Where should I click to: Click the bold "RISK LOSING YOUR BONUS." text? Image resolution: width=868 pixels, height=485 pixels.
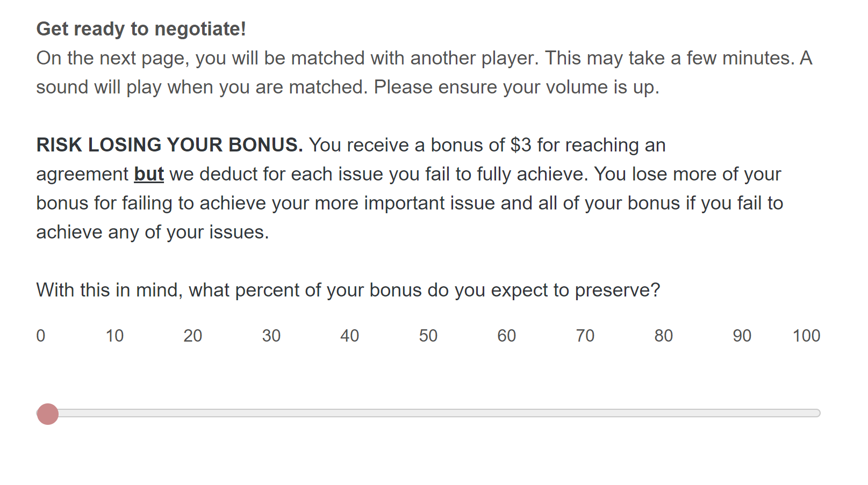coord(169,145)
